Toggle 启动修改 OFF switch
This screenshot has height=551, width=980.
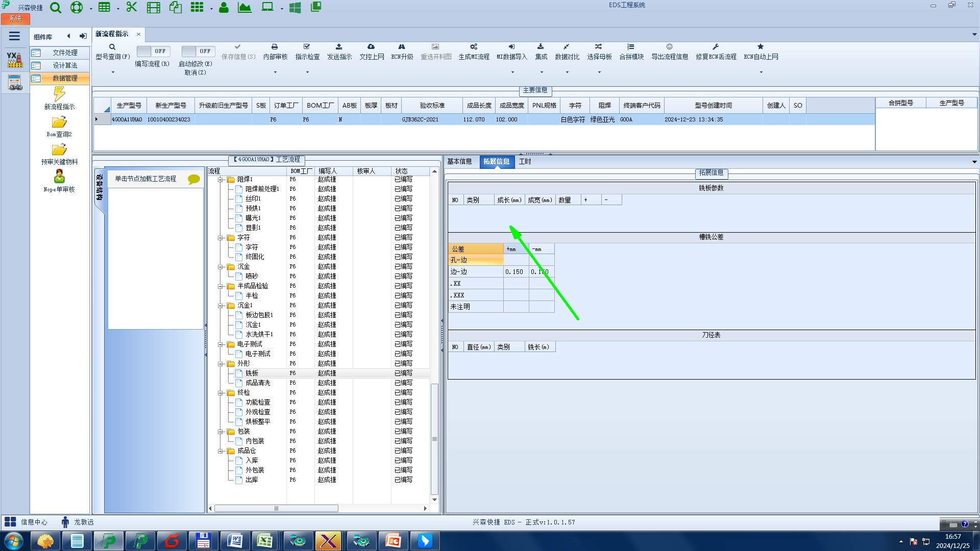pos(198,51)
